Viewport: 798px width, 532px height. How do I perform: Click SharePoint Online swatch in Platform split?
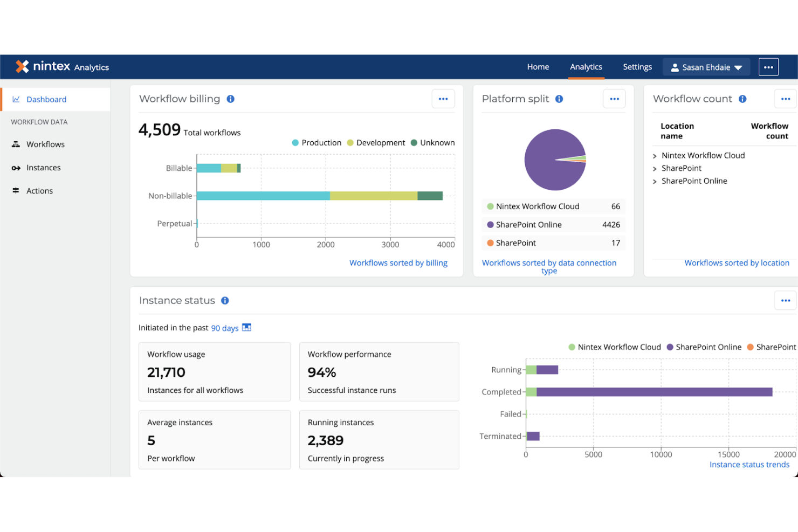490,225
